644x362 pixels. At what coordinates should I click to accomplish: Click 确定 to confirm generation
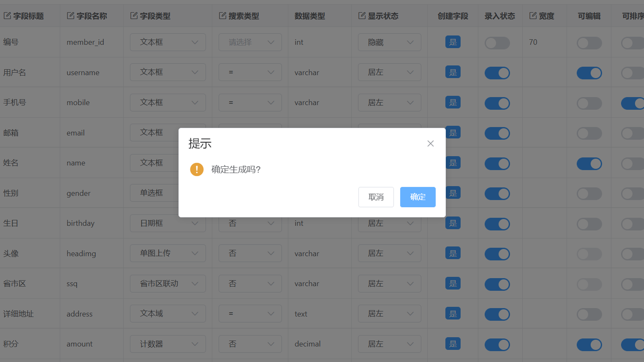click(x=418, y=197)
